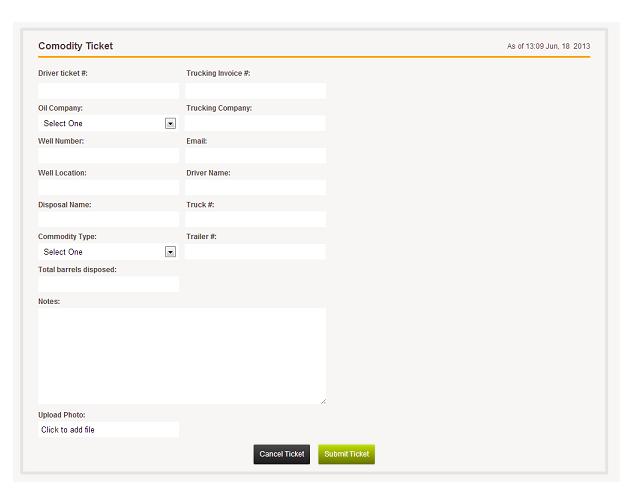Screen dimensions: 641x500
Task: Click the 'As of 13:09 Jun. 18 2013' timestamp
Action: tap(549, 46)
